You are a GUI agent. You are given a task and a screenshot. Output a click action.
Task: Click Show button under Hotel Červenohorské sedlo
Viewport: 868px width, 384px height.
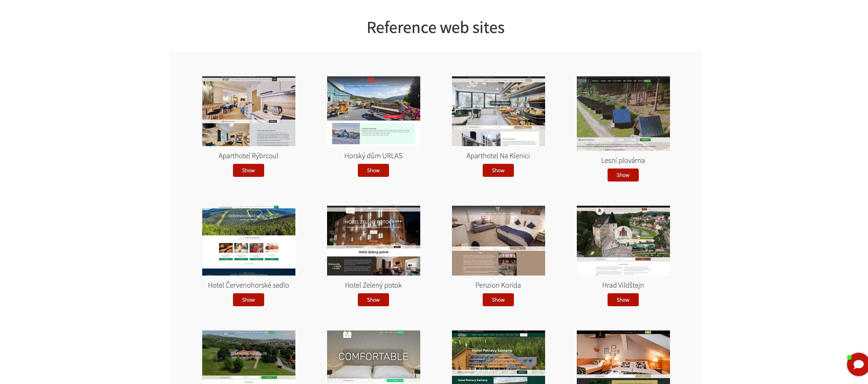coord(248,300)
